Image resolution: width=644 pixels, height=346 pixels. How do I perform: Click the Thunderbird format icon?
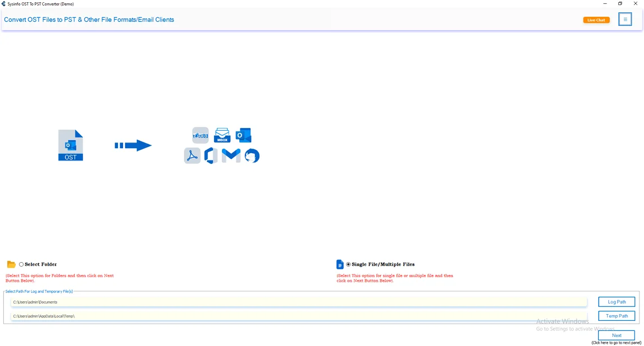tap(252, 156)
